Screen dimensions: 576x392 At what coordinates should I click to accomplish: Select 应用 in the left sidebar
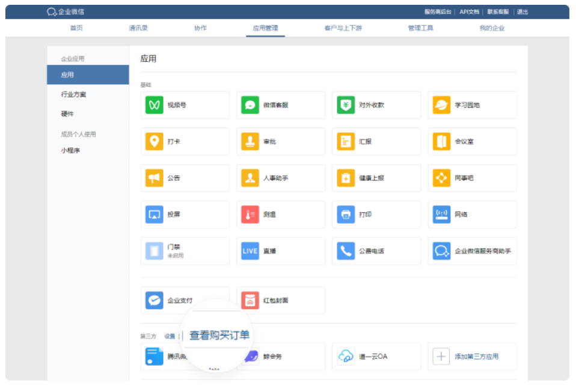point(88,75)
